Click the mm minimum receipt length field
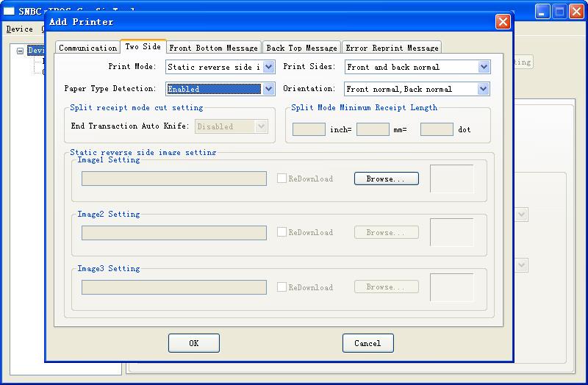The height and width of the screenshot is (385, 588). coord(373,129)
